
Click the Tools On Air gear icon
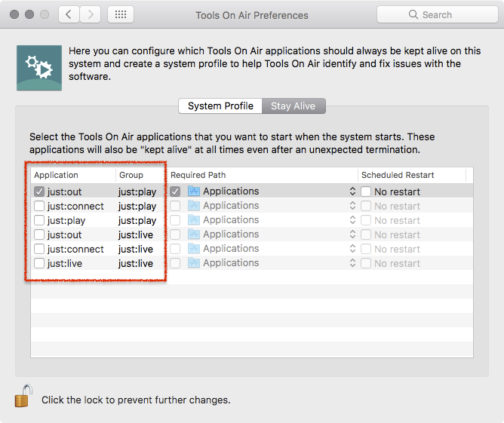(39, 68)
